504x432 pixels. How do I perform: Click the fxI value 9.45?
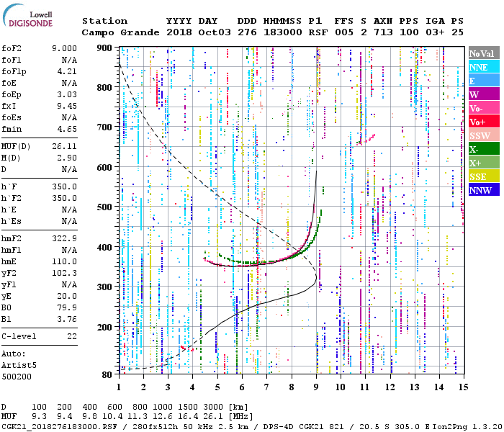(x=67, y=106)
